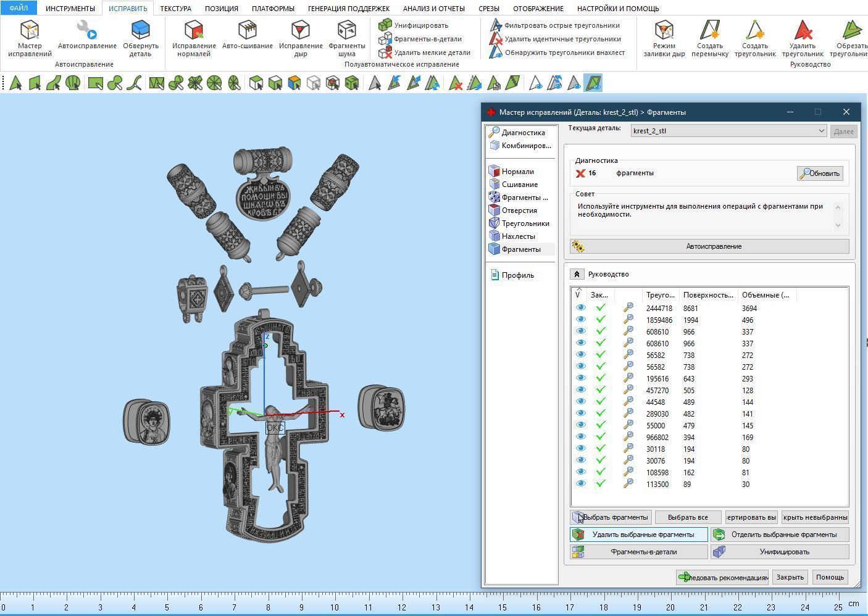Click Фильтровать острые треугольники

(x=555, y=25)
